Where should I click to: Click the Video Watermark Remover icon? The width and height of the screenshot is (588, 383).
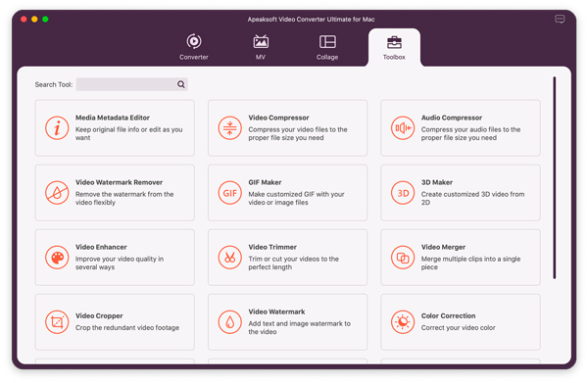click(x=57, y=193)
